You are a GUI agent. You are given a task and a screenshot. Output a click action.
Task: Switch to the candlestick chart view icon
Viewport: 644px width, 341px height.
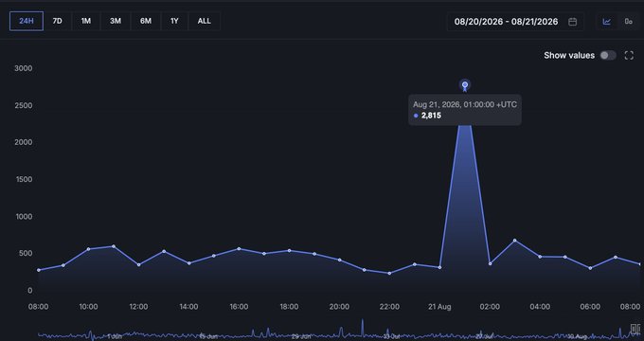pos(629,22)
